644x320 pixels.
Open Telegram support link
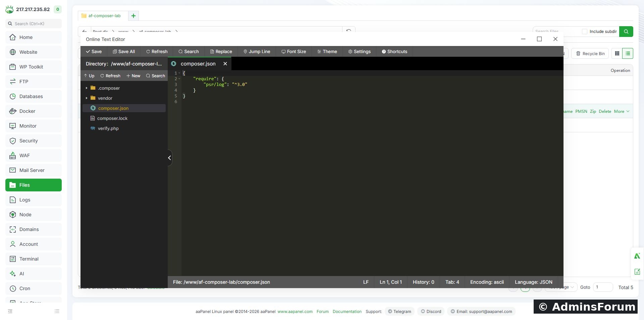(x=399, y=312)
